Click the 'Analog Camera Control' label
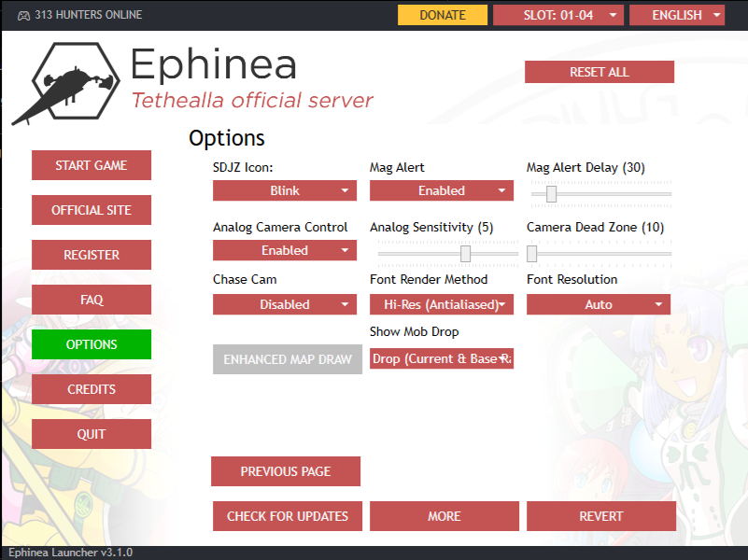 coord(280,228)
